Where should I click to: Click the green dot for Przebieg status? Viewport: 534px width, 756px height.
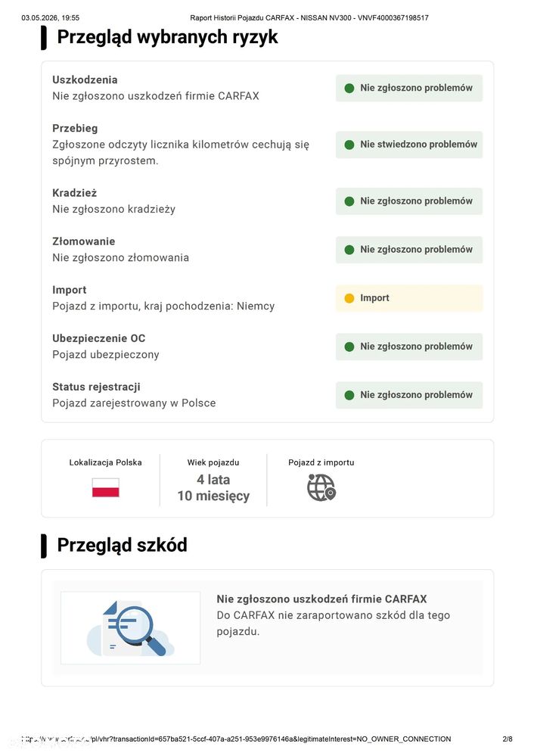[349, 145]
